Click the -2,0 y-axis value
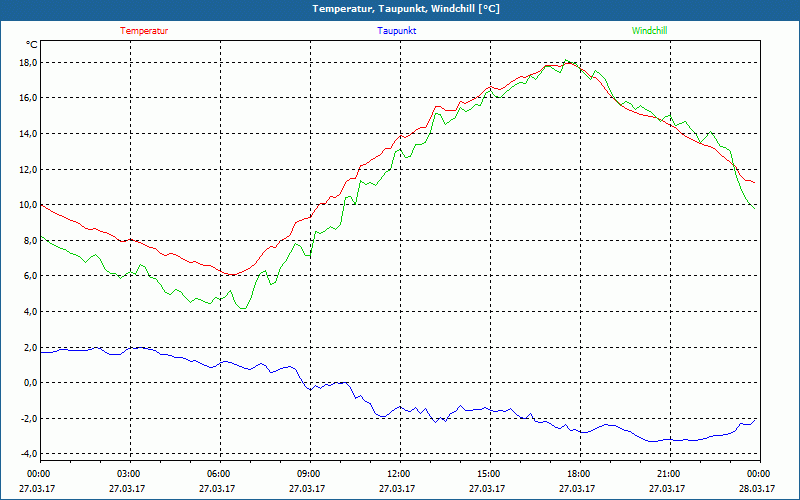The height and width of the screenshot is (500, 800). (29, 418)
